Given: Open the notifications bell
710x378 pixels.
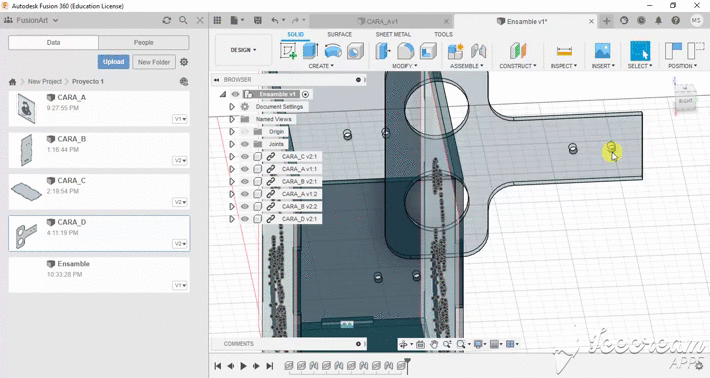Looking at the screenshot, I should tap(658, 20).
